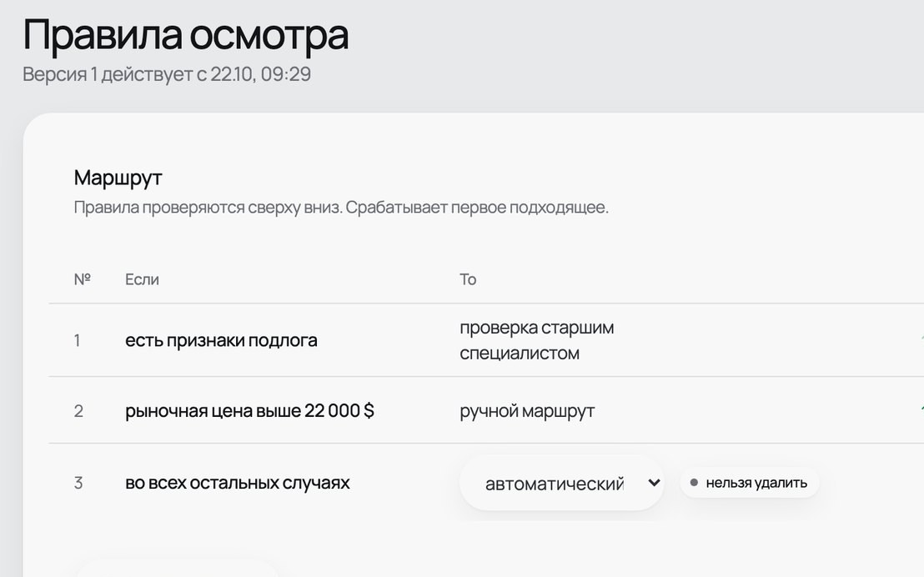
Task: Open the 'автоматический' route dropdown
Action: (x=561, y=483)
